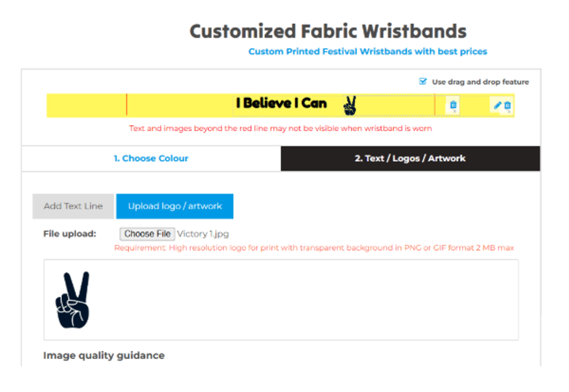569x392 pixels.
Task: Click the rightmost trash icon on wristband
Action: (507, 106)
